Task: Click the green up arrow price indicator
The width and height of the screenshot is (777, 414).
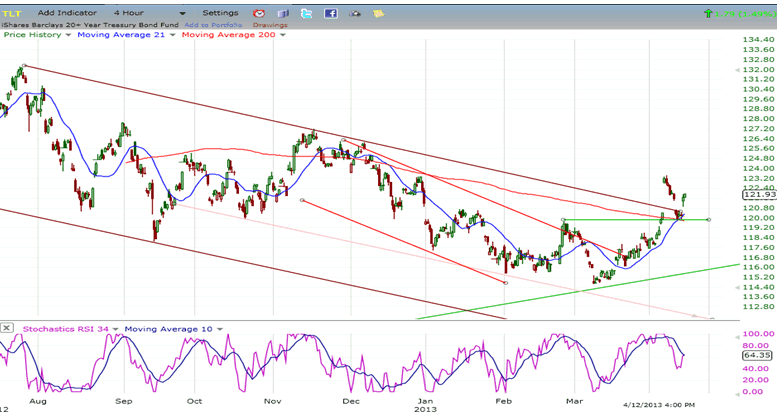Action: click(x=709, y=13)
